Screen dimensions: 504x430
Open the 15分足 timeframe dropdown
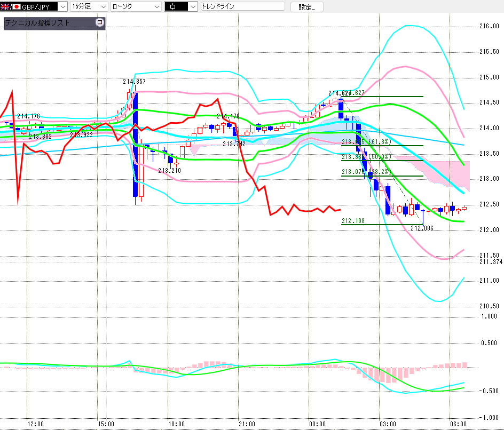pyautogui.click(x=103, y=6)
